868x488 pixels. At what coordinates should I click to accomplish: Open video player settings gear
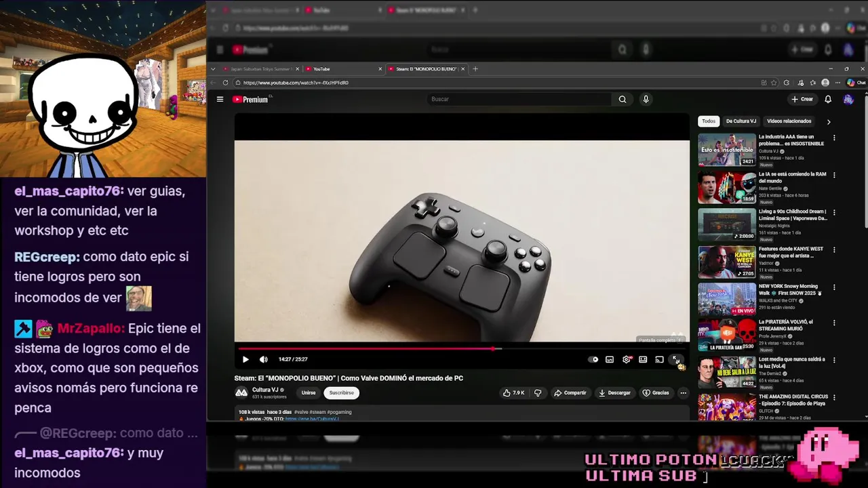coord(627,359)
